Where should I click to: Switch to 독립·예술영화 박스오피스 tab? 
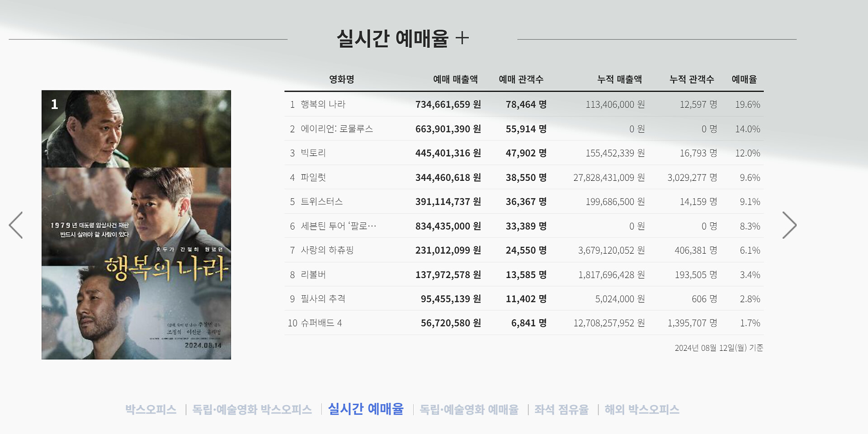252,410
